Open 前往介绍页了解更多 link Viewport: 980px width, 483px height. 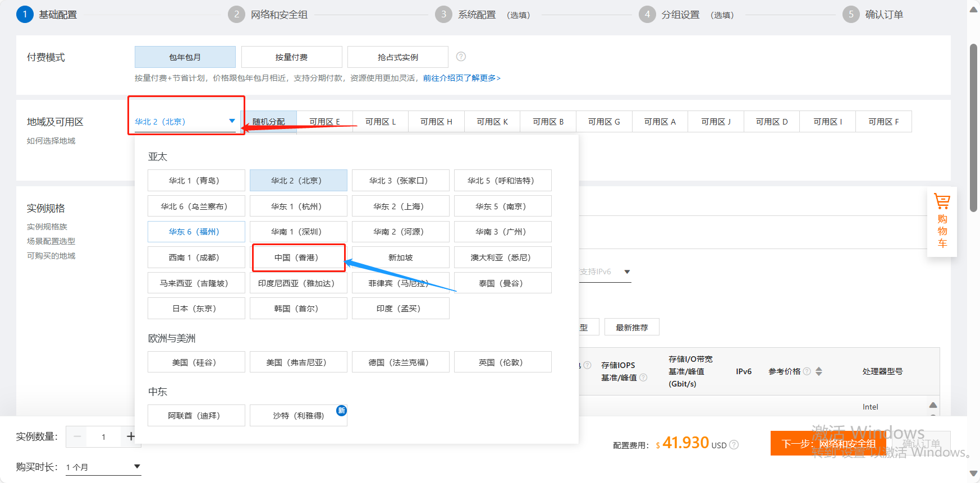462,78
